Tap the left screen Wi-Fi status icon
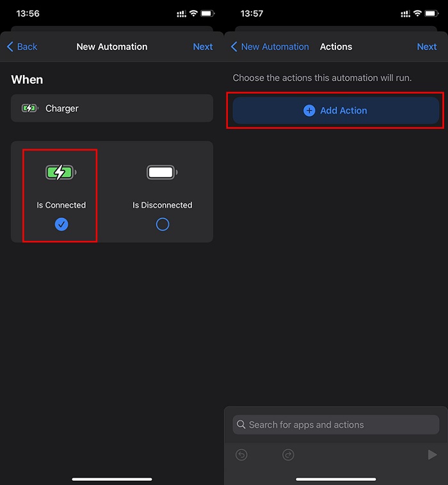The image size is (448, 485). coord(193,13)
